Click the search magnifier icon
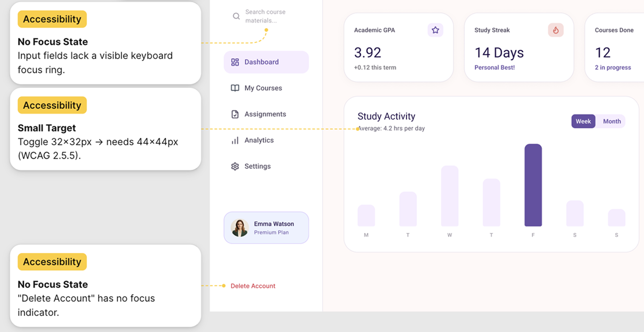 pyautogui.click(x=236, y=17)
